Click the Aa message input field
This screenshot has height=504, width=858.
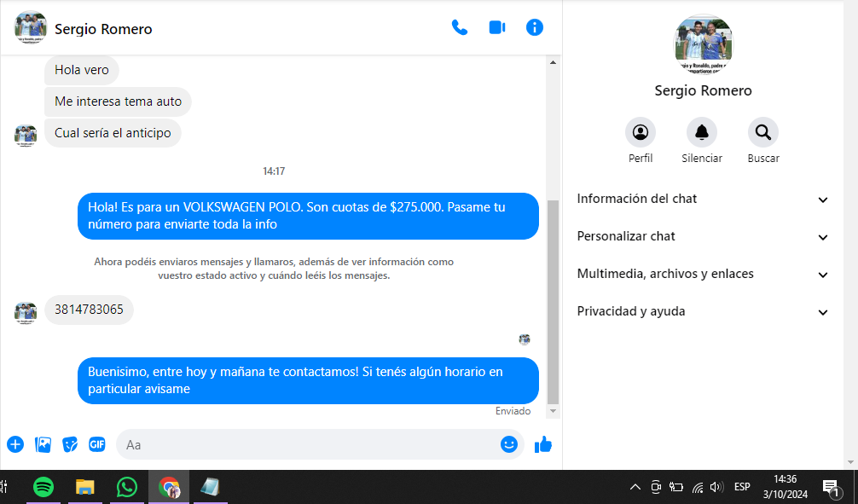[307, 444]
